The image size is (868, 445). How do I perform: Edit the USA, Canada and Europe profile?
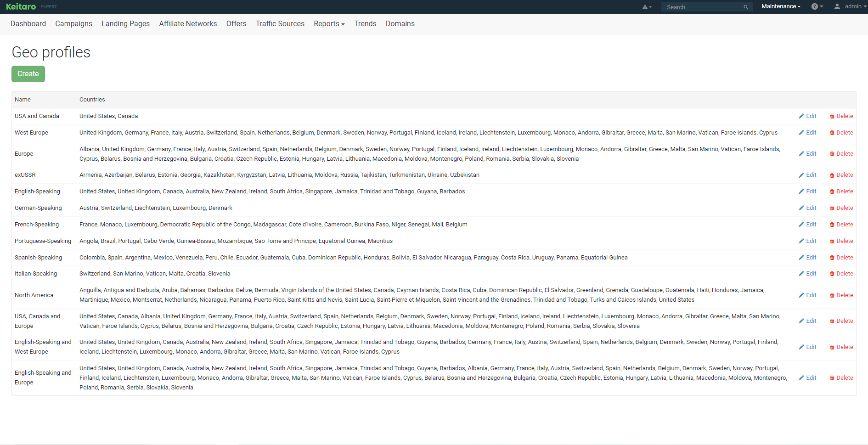click(807, 321)
